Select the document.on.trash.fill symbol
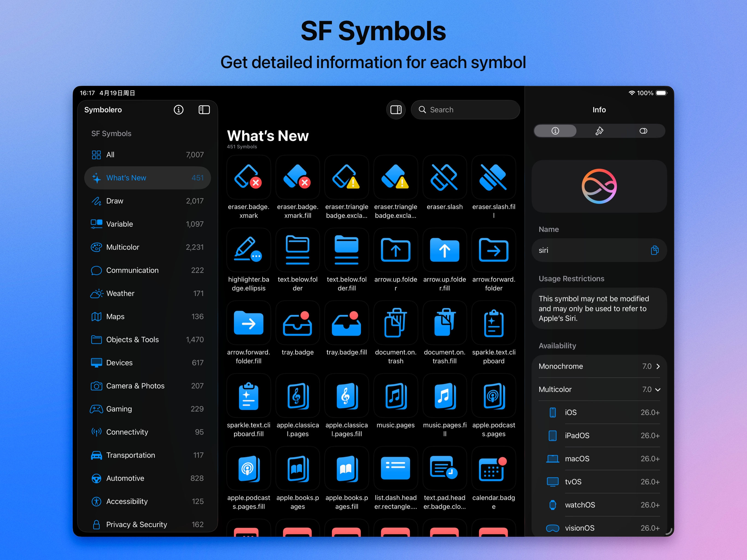The height and width of the screenshot is (560, 747). (444, 323)
